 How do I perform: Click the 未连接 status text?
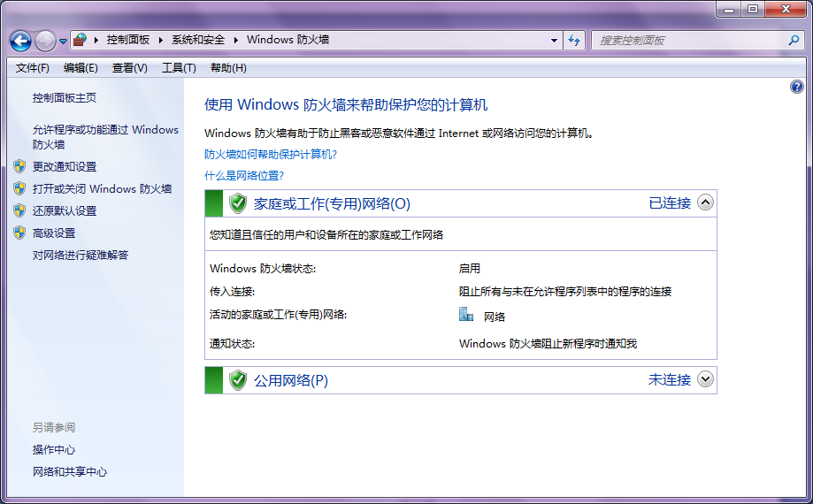click(670, 379)
